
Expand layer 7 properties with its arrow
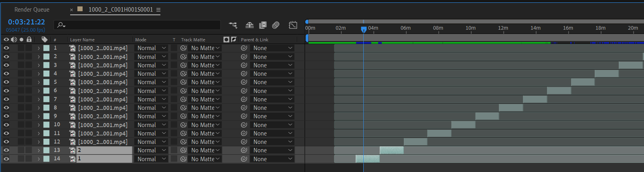tap(39, 99)
